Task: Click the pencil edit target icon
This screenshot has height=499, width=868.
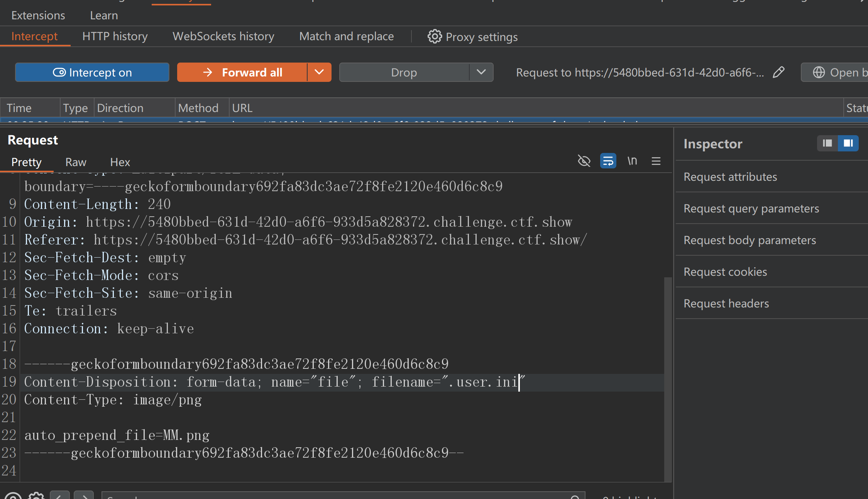Action: [778, 72]
